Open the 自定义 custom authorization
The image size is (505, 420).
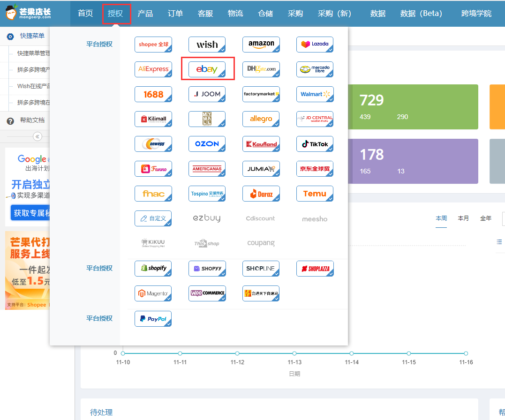[153, 218]
